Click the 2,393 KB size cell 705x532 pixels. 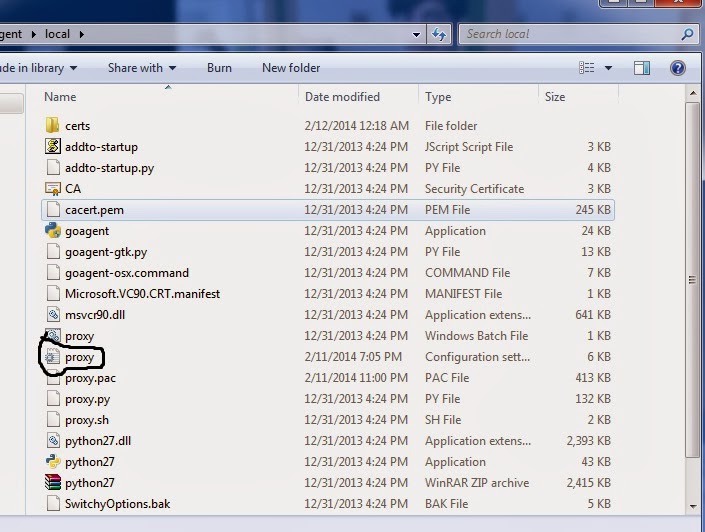click(x=589, y=441)
